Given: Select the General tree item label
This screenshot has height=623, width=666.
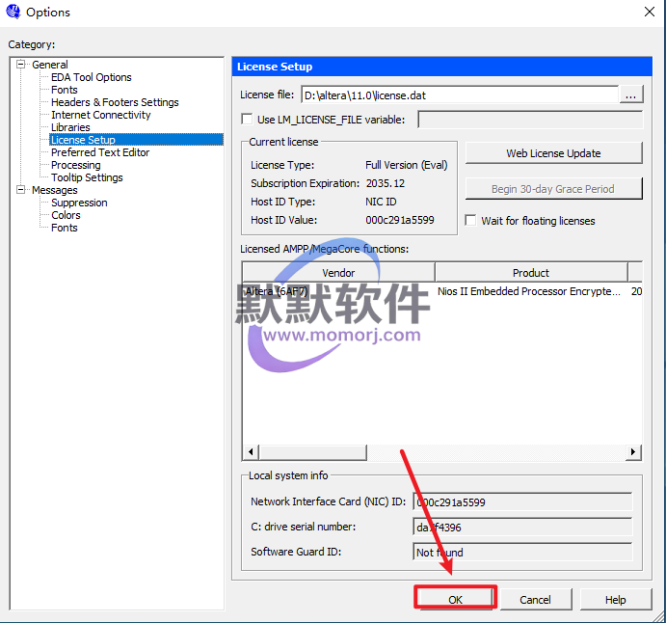Looking at the screenshot, I should pyautogui.click(x=50, y=65).
